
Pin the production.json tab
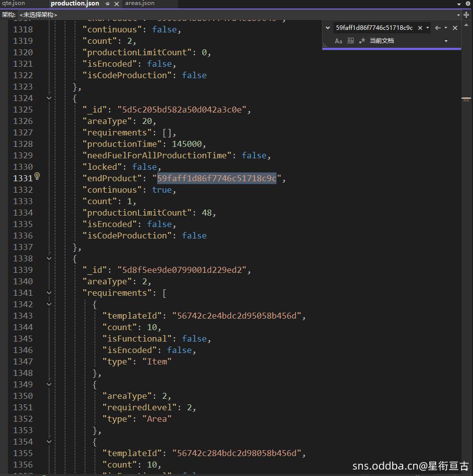click(107, 3)
